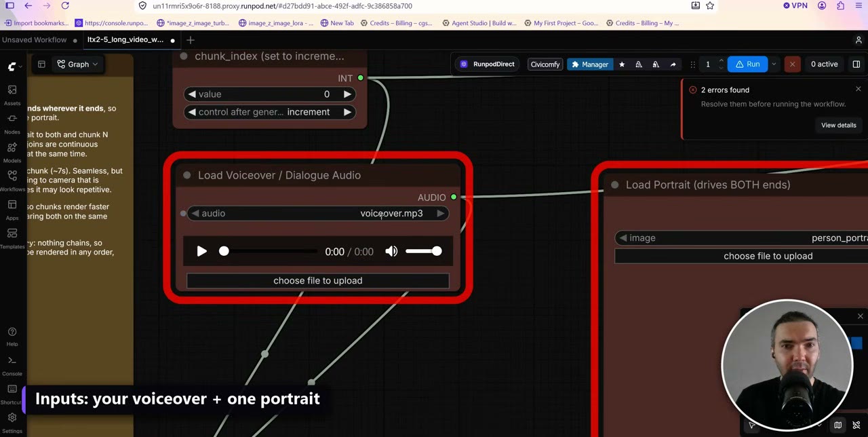Toggle the right side panel icon
This screenshot has height=437, width=868.
coord(856,64)
